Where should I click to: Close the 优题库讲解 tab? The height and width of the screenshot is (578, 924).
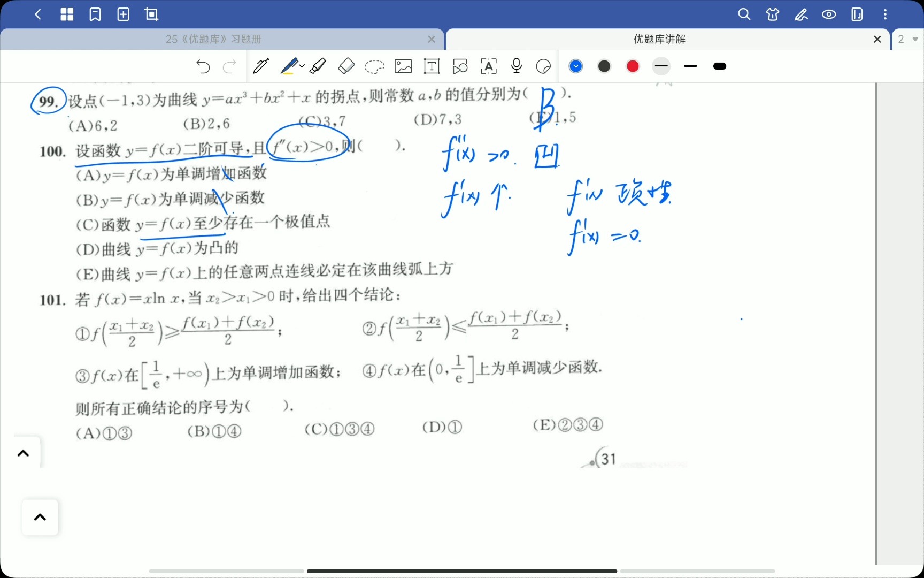(877, 39)
